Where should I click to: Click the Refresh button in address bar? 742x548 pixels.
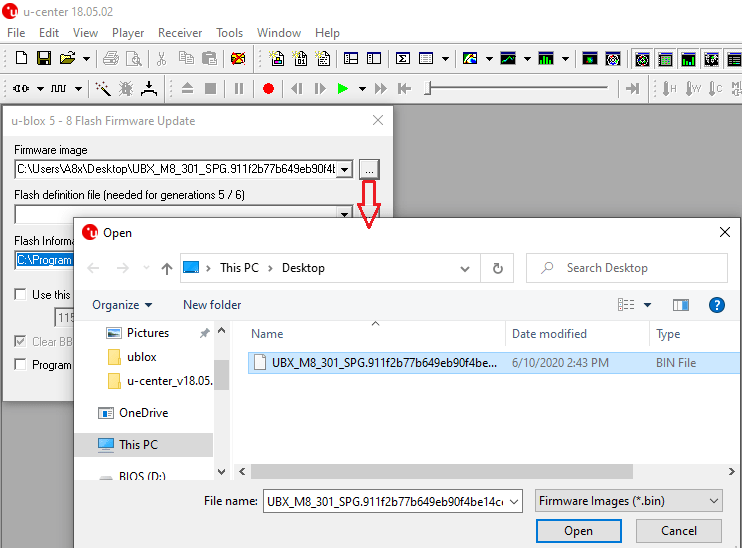(x=497, y=268)
